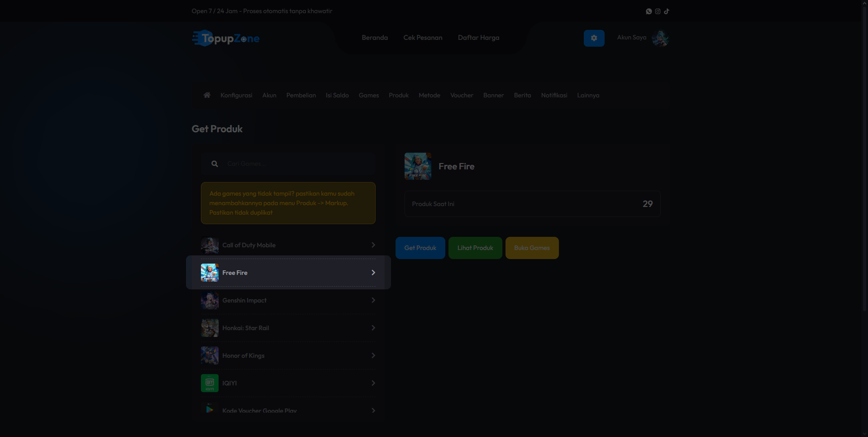Open the Akun Saya link
The height and width of the screenshot is (437, 868).
tap(632, 37)
